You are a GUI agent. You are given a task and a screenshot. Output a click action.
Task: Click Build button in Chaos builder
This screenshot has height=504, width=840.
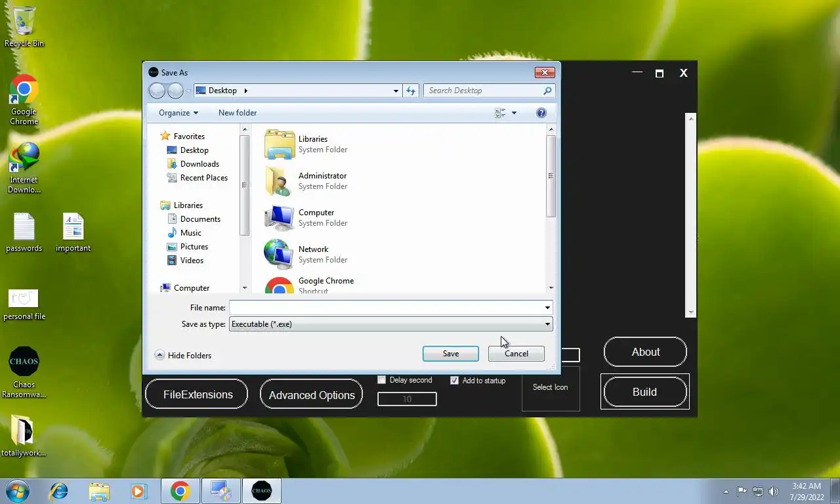click(x=644, y=392)
